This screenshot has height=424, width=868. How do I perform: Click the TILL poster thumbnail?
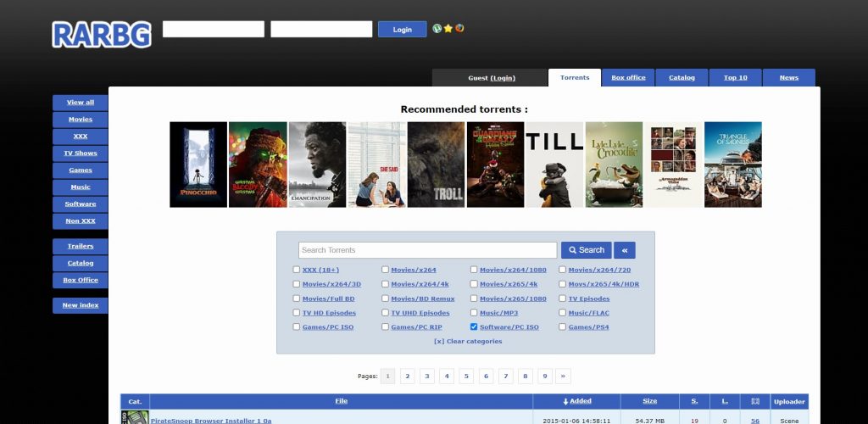click(x=554, y=165)
